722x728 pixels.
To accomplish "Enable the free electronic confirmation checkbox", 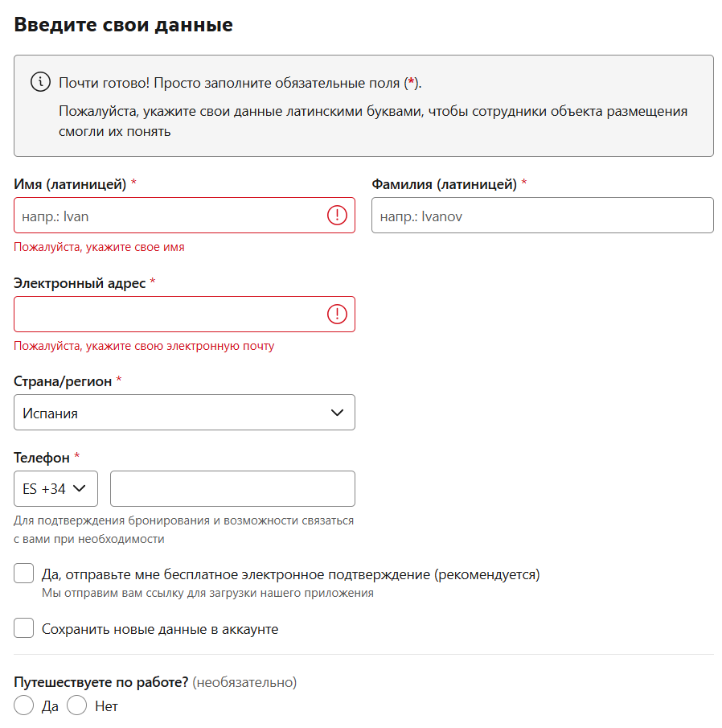I will coord(24,574).
